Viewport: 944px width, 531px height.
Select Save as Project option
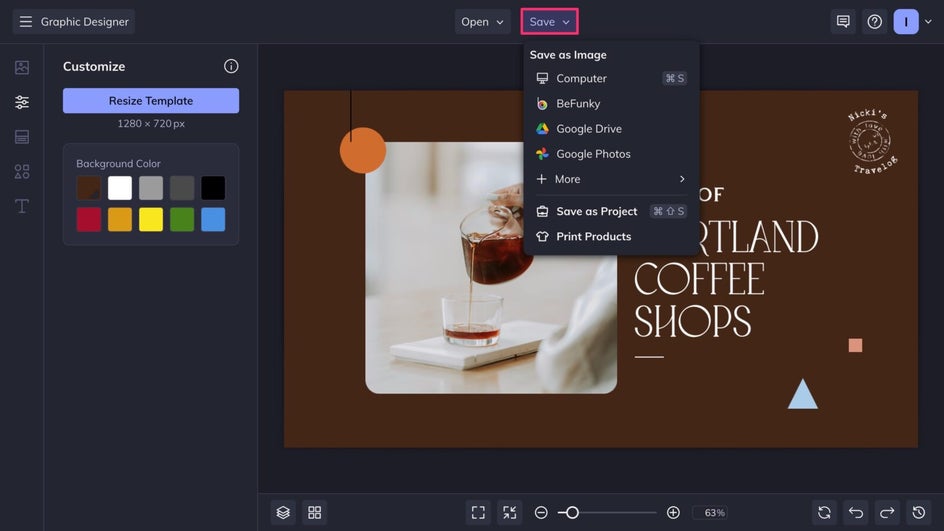[x=596, y=211]
